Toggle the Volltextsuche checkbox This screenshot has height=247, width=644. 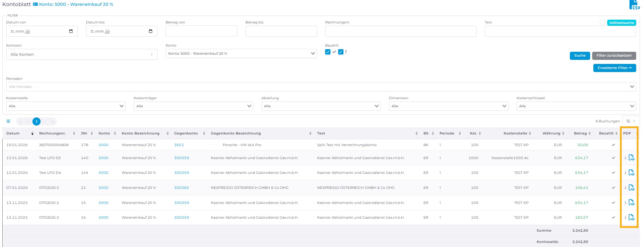click(603, 23)
